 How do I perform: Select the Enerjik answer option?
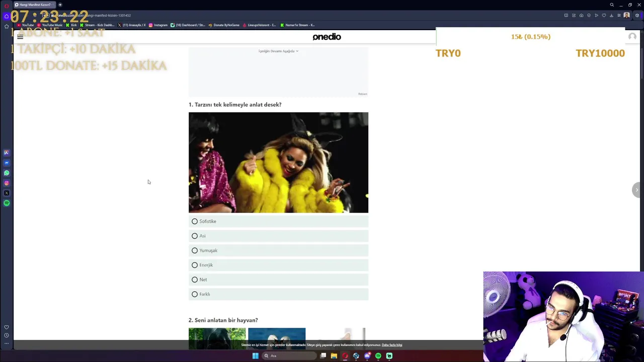pyautogui.click(x=278, y=265)
